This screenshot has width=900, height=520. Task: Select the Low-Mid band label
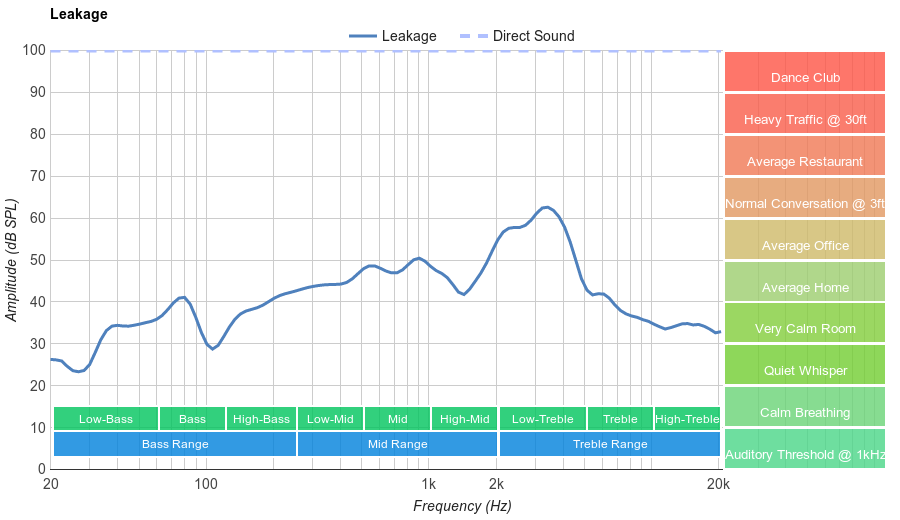coord(330,419)
